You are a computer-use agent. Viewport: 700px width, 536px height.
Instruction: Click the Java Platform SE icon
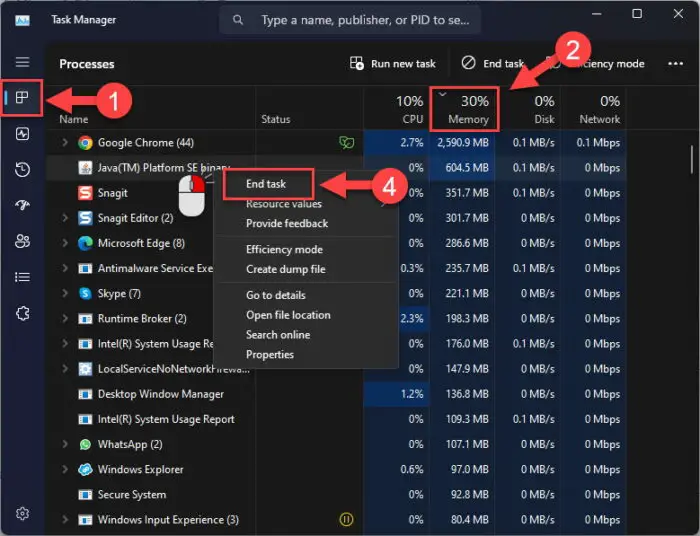click(x=85, y=168)
